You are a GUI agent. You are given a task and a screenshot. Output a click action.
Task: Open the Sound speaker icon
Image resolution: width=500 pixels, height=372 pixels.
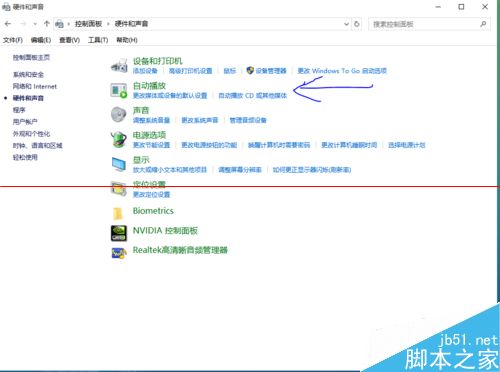tap(119, 115)
